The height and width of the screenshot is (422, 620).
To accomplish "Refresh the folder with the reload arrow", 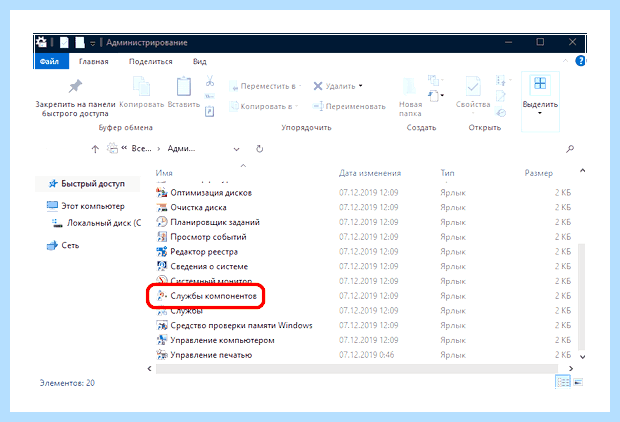I will pos(259,149).
